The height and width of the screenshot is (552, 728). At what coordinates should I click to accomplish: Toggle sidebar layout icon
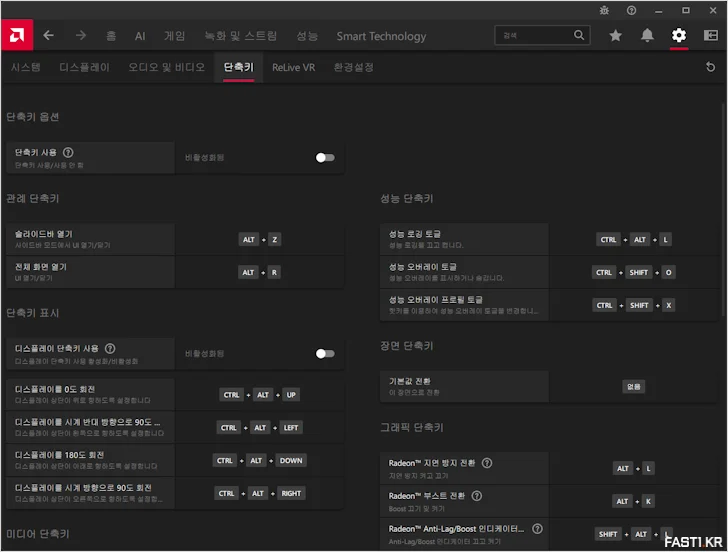pyautogui.click(x=710, y=35)
